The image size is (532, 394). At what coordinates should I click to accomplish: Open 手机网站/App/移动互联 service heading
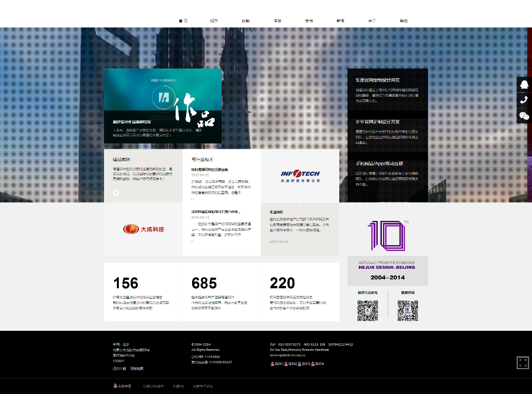pyautogui.click(x=379, y=164)
